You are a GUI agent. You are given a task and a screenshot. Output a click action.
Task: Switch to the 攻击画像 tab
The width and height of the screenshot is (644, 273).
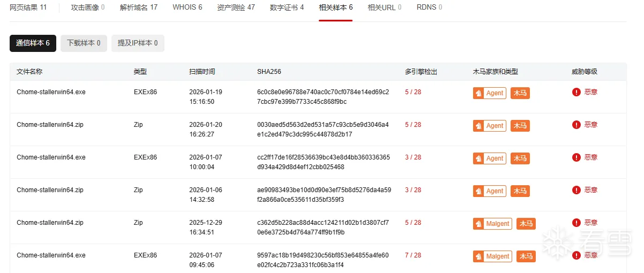pos(88,7)
